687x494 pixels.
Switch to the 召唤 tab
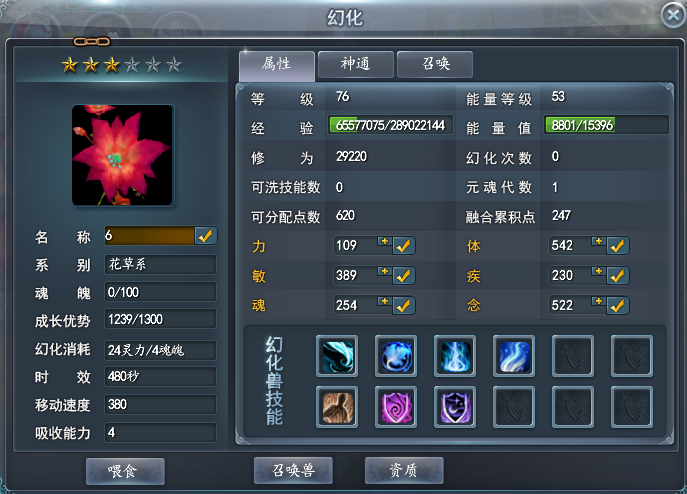point(435,64)
